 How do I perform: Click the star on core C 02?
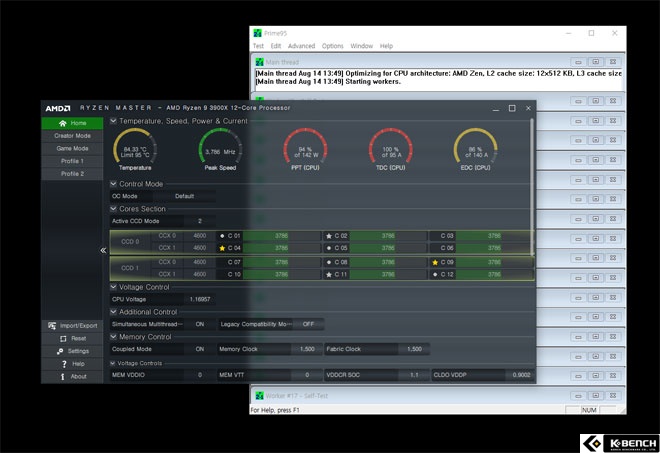click(329, 236)
